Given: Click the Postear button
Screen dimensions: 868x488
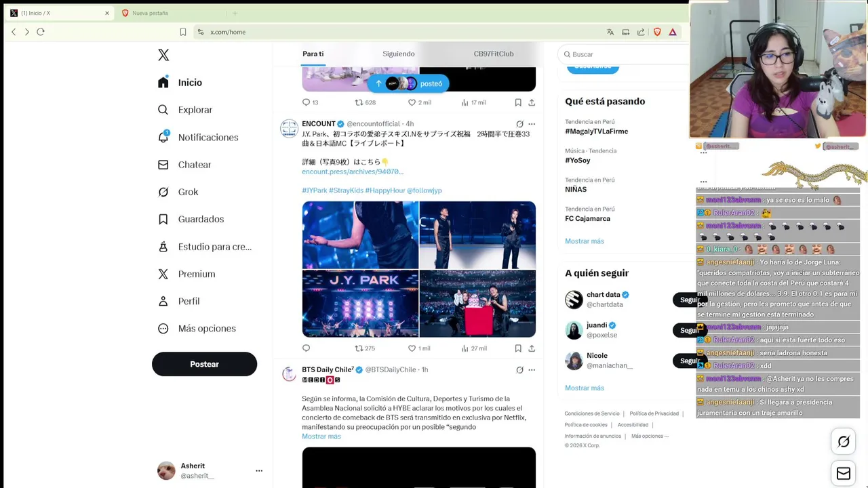Looking at the screenshot, I should coord(204,364).
